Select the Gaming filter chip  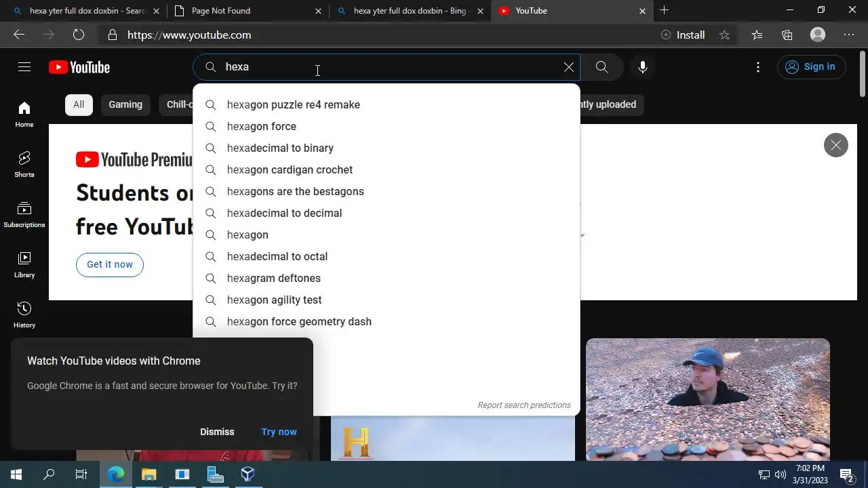point(125,104)
